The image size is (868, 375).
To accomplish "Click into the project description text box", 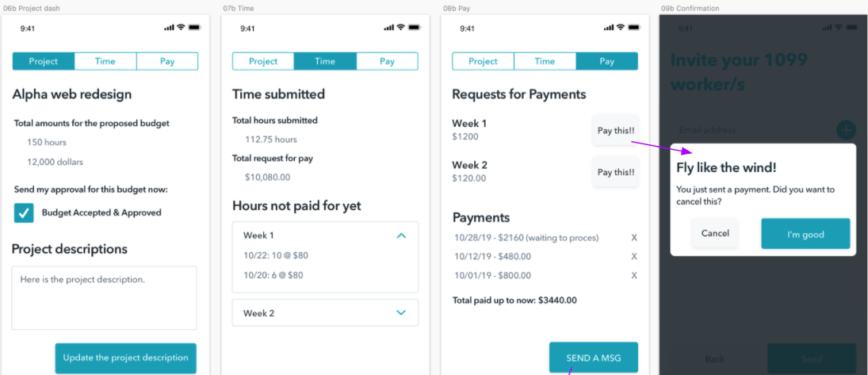I will [104, 297].
